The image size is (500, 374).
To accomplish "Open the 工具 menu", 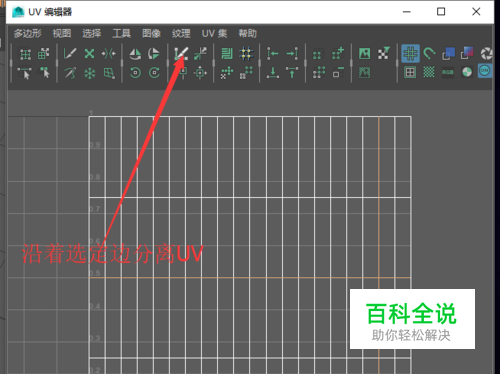I will [121, 33].
